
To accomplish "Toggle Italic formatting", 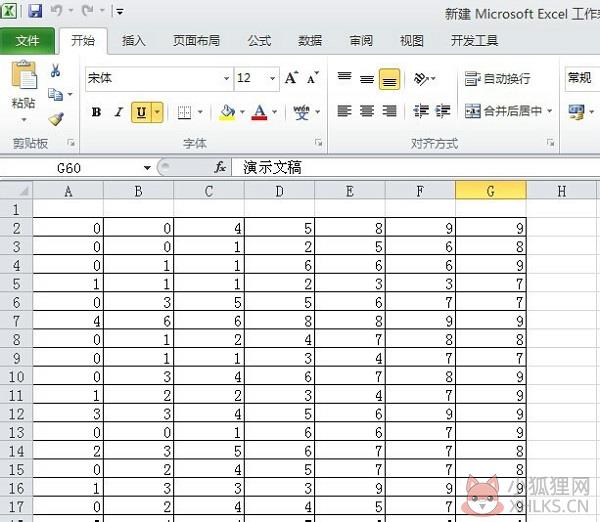I will click(119, 112).
